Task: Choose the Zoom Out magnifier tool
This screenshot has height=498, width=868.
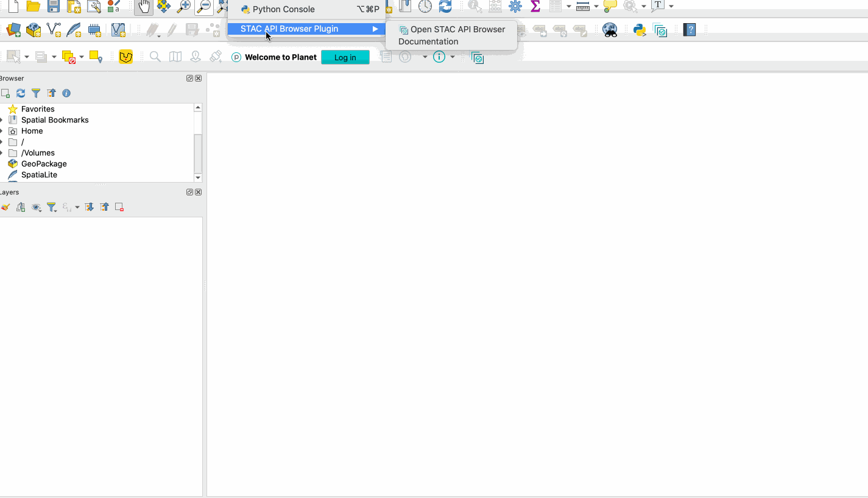Action: click(204, 7)
